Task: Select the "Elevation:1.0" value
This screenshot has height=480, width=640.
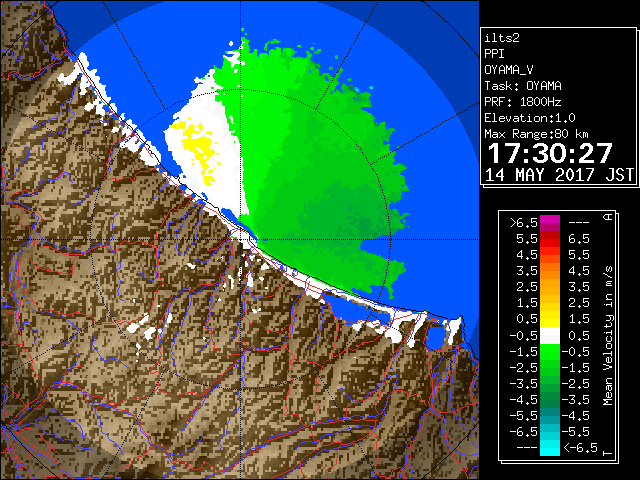Action: (530, 118)
